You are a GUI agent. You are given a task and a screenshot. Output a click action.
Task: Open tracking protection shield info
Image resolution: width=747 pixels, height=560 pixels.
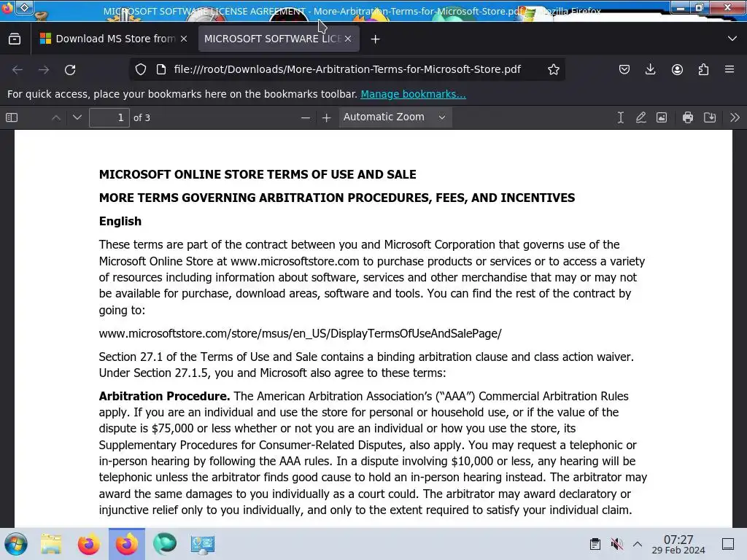tap(141, 69)
